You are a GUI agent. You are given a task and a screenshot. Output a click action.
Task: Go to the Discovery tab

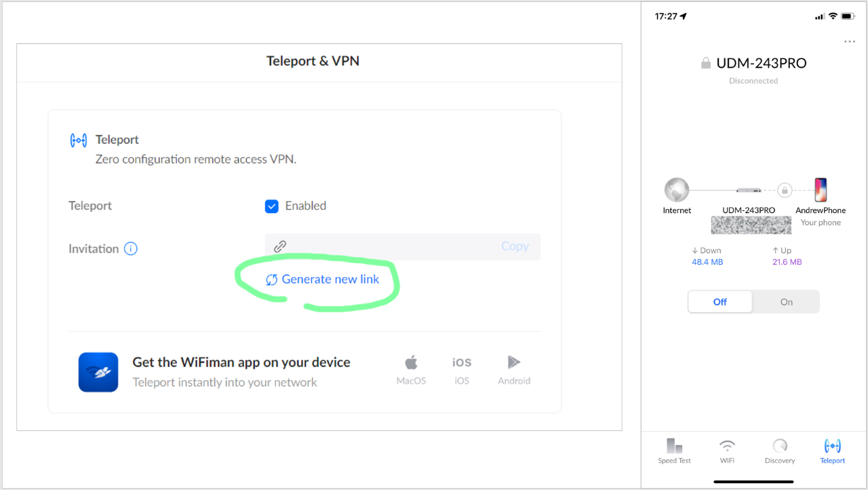click(x=780, y=451)
